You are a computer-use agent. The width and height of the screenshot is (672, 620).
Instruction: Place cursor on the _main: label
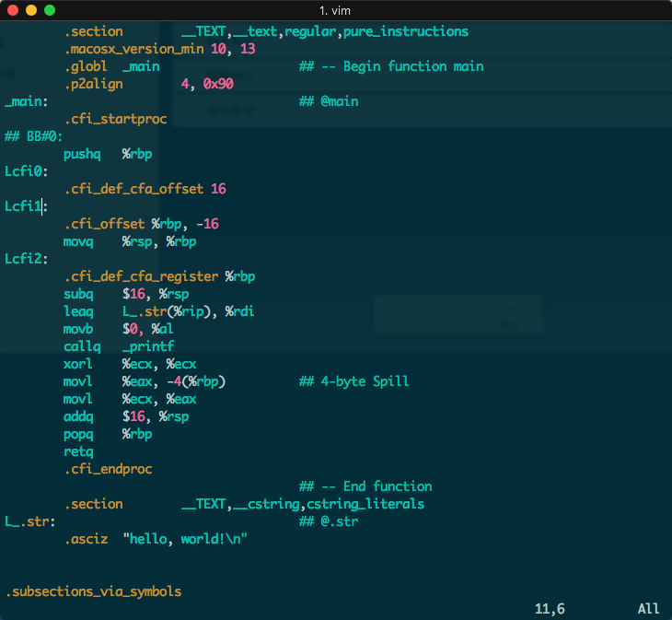[x=27, y=101]
